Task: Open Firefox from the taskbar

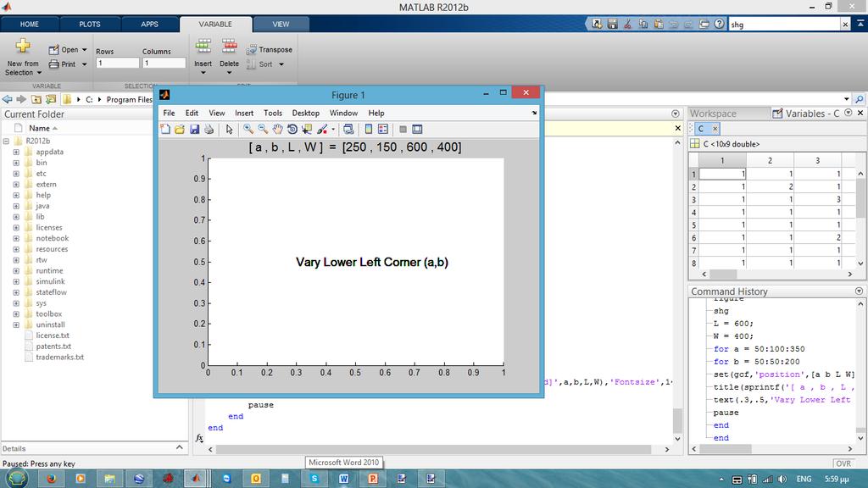Action: (52, 479)
